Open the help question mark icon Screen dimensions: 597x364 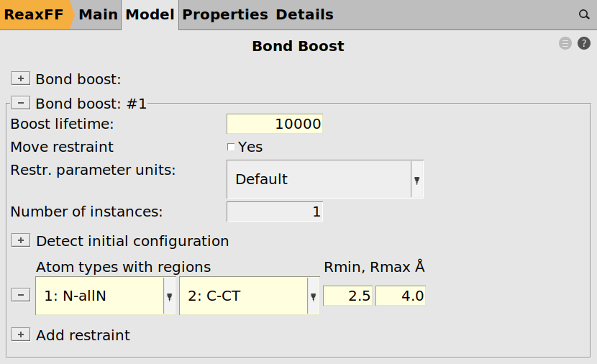[584, 44]
